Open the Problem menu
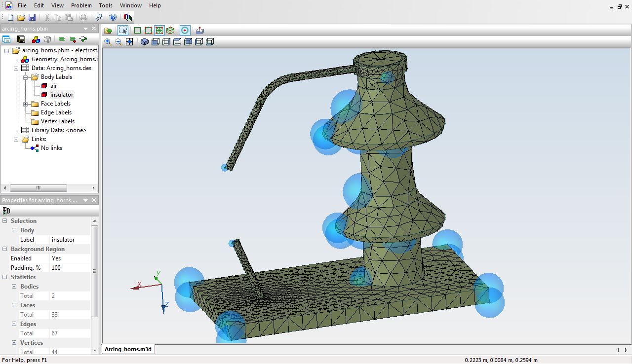Viewport: 632px width, 364px height. tap(81, 5)
